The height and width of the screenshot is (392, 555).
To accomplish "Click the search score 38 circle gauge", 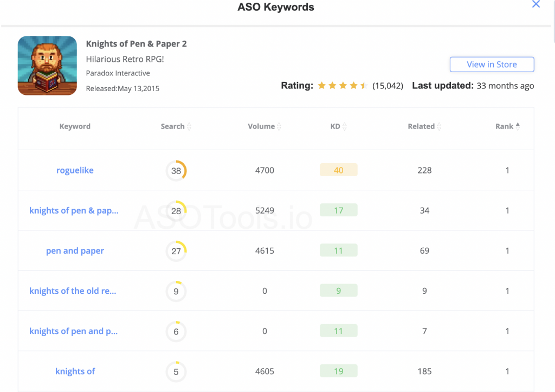I will point(176,171).
